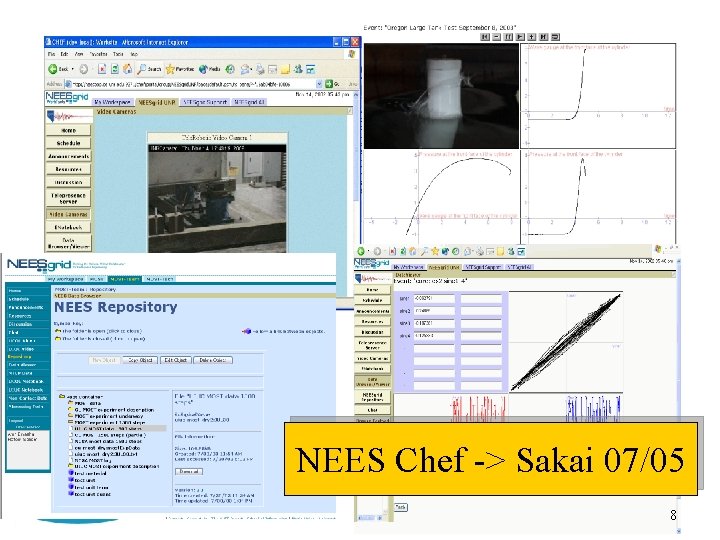Click the Download button in the file details panel
This screenshot has height=540, width=720.
(x=189, y=472)
